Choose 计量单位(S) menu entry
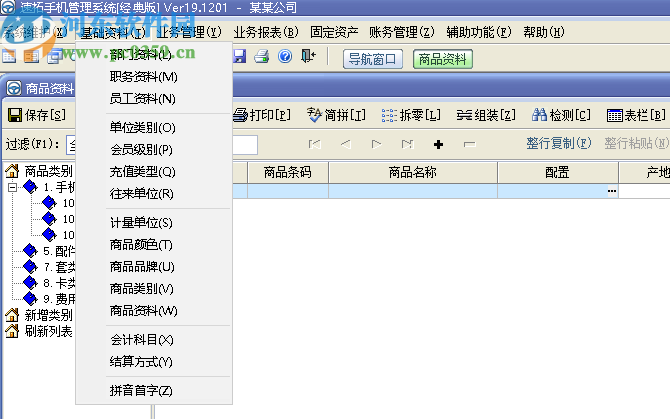 [x=154, y=223]
